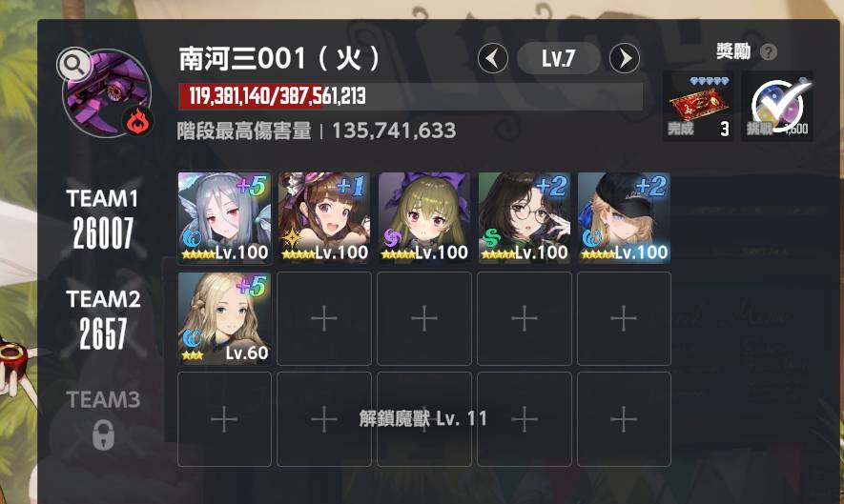Select the Lv.7 level indicator
This screenshot has height=504, width=844.
[x=559, y=58]
